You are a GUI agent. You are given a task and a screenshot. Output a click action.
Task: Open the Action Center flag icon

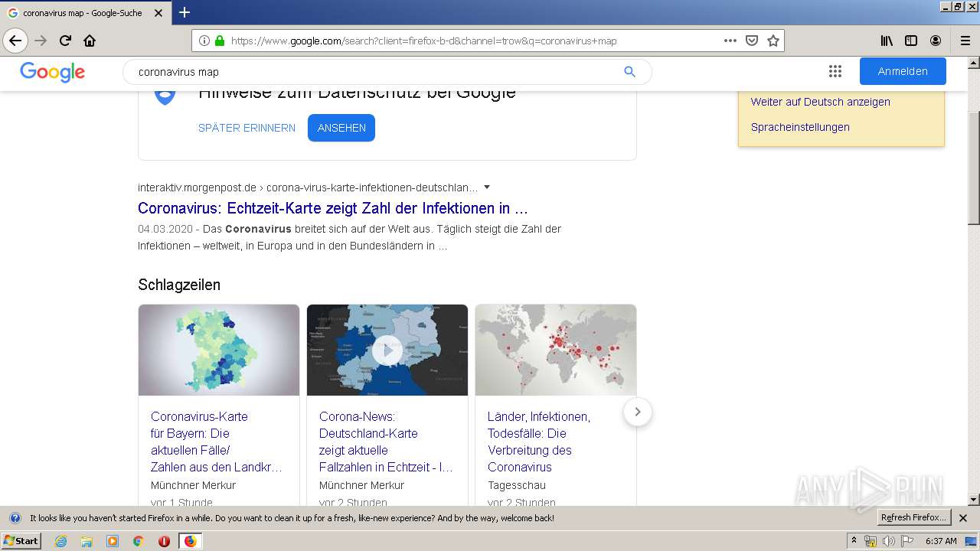(x=907, y=541)
